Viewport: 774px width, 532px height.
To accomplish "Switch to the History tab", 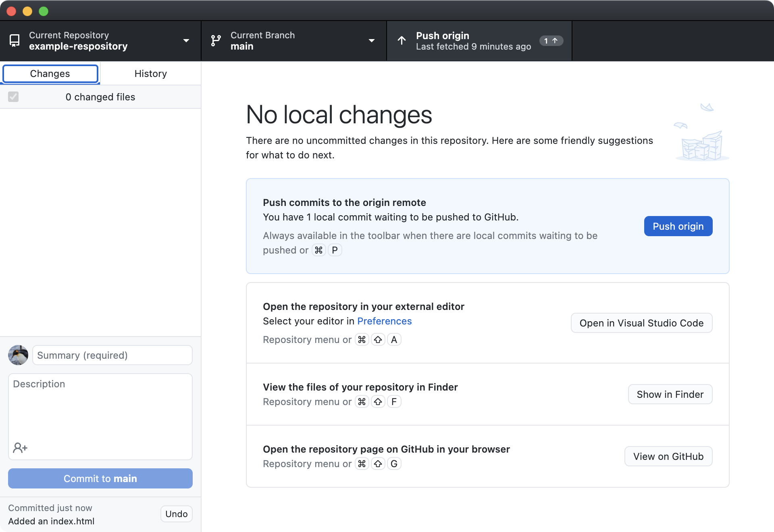I will [x=150, y=73].
